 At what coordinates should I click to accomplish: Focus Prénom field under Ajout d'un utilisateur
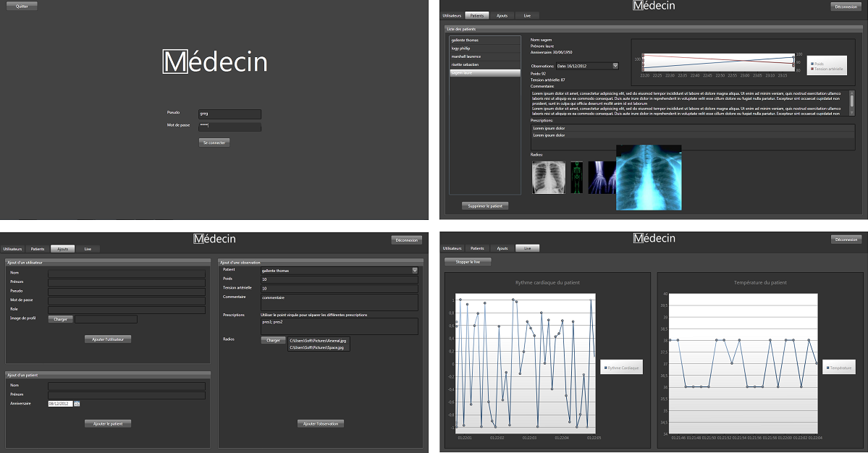(127, 283)
